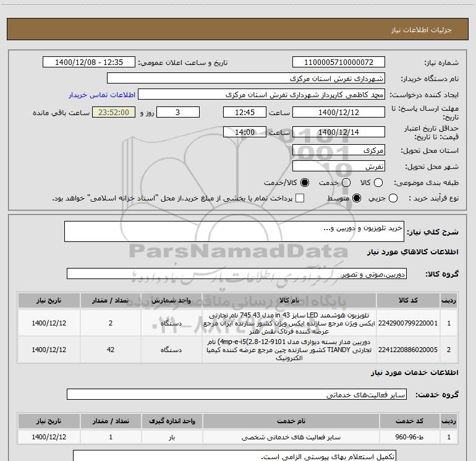Image resolution: width=476 pixels, height=461 pixels.
Task: Click quantity cell 2 in television row
Action: pyautogui.click(x=111, y=323)
